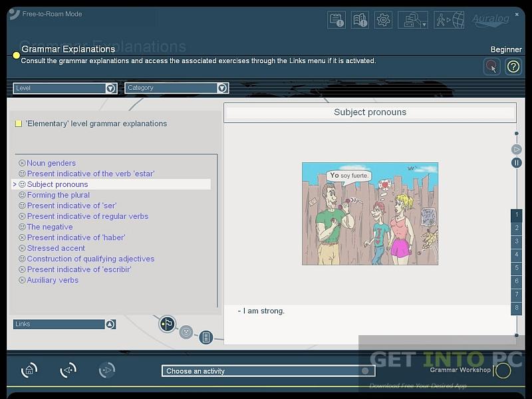Select 'Stressed accent' grammar topic
The width and height of the screenshot is (532, 399).
(56, 248)
